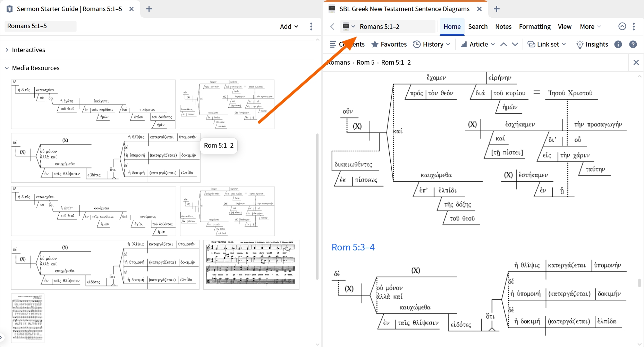Open the SBL Greek panel kebab menu

pos(634,26)
